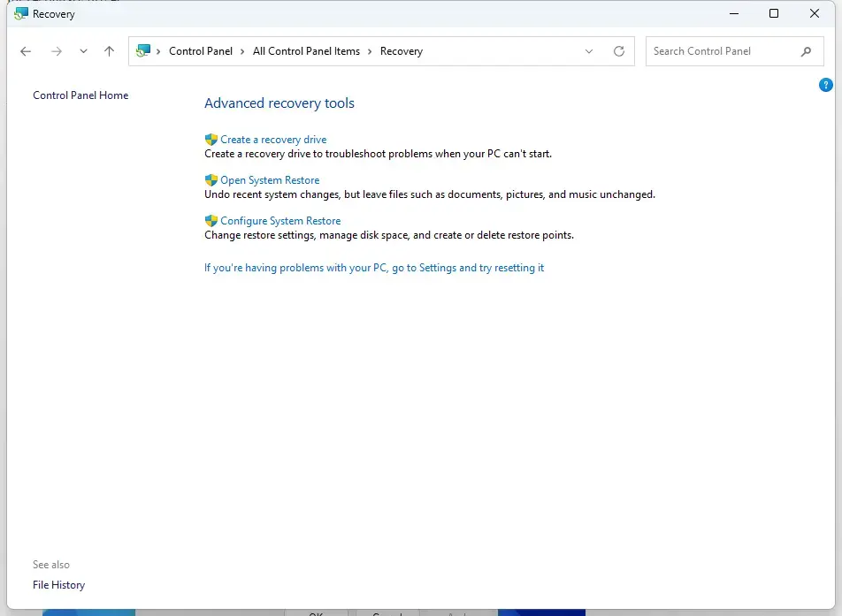Follow the go to Settings and reset link

coord(374,267)
